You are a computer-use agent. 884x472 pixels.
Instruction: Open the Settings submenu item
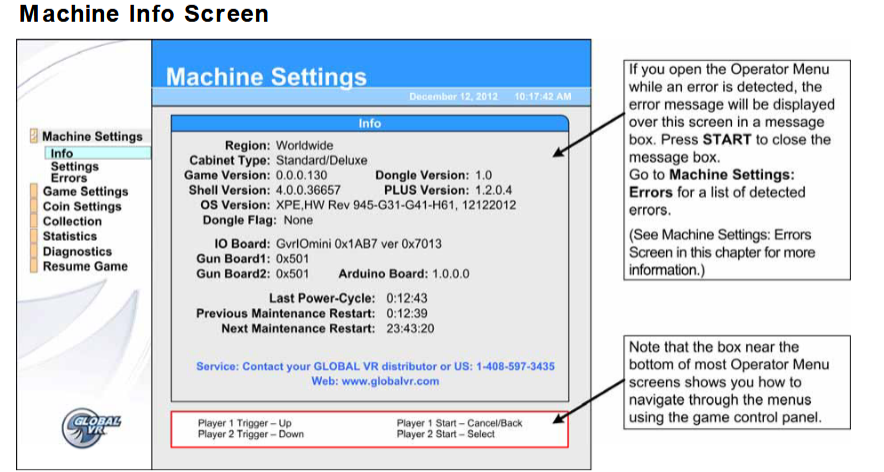[74, 166]
